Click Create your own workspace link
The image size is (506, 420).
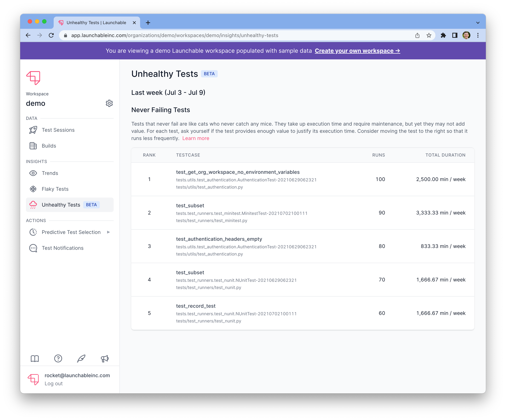(357, 51)
